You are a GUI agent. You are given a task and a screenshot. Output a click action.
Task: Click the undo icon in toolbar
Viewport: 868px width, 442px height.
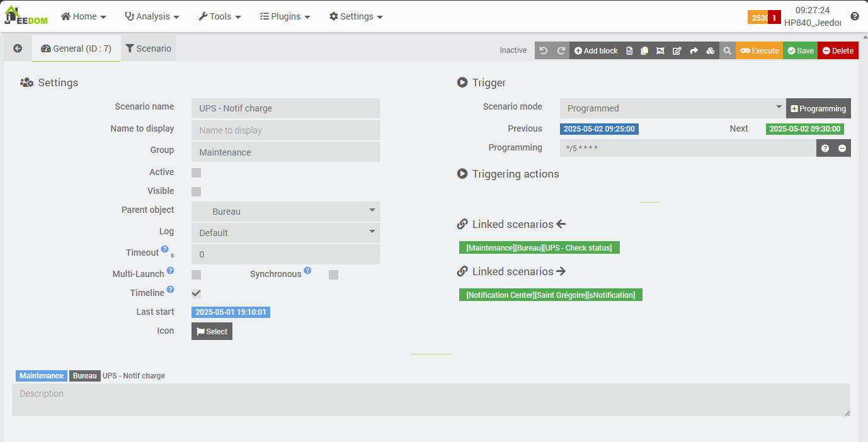[544, 50]
